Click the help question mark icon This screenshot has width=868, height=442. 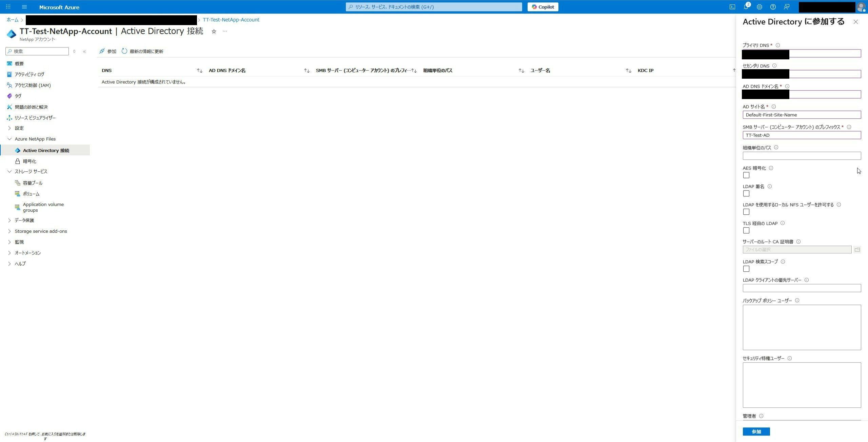773,7
